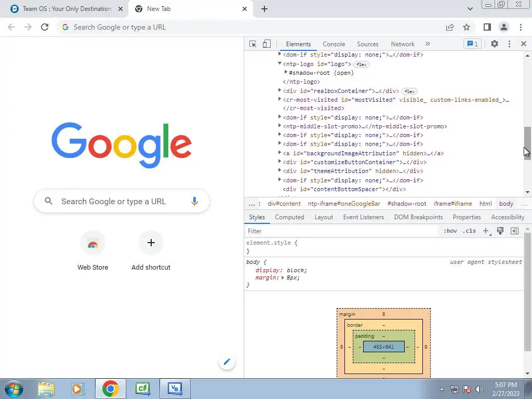Expand the ntp-middle-slot-promo node
Screen dimensions: 532x399
(280, 126)
